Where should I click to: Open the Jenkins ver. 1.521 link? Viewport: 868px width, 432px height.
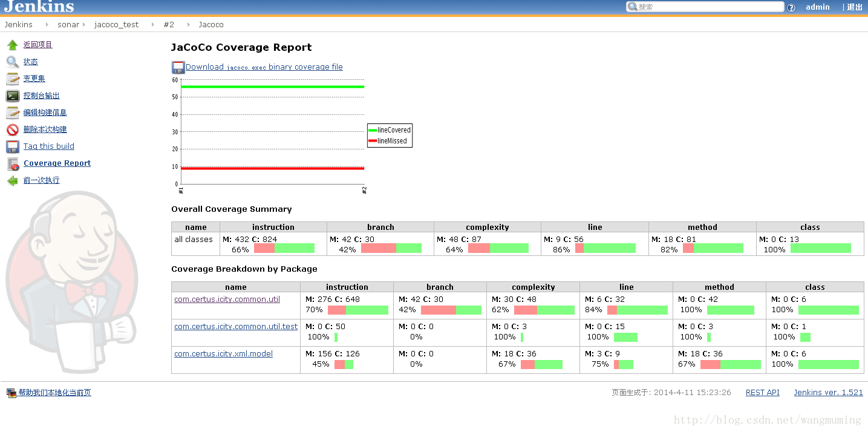point(829,393)
